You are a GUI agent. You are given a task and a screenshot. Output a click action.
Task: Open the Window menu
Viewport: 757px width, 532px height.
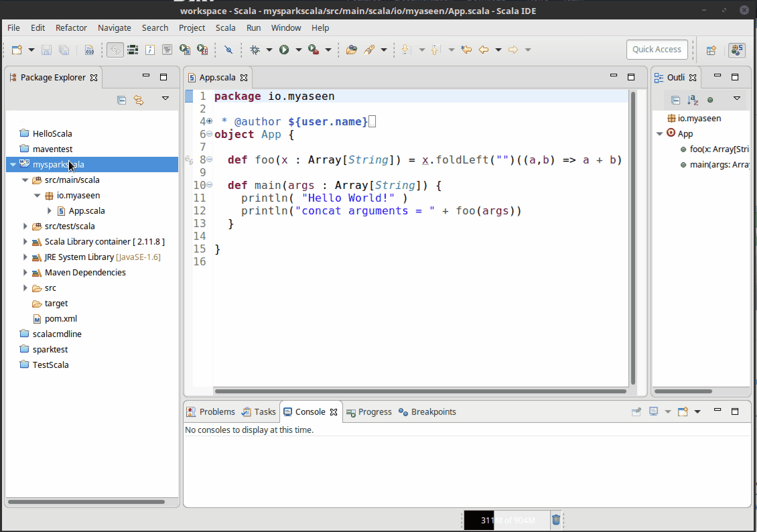(x=286, y=28)
